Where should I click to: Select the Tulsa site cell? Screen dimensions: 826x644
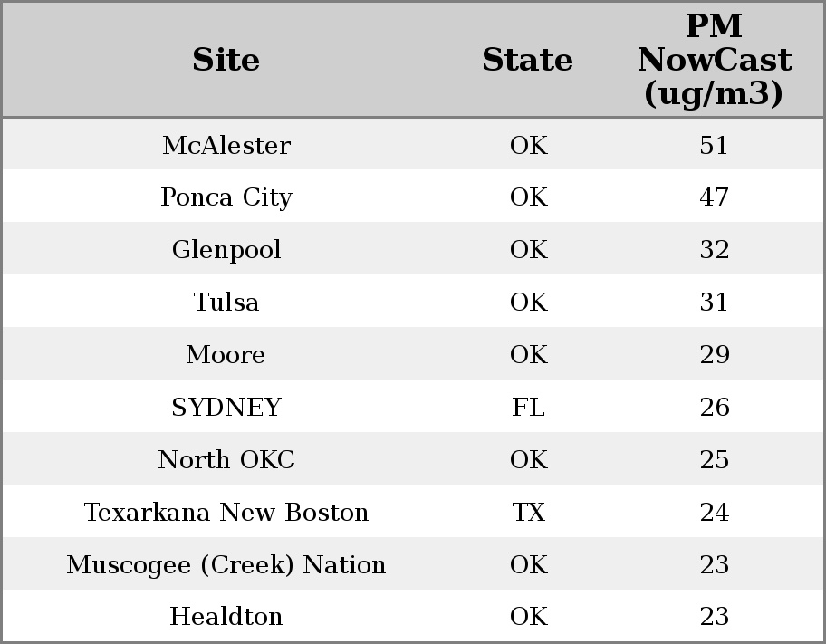(226, 302)
